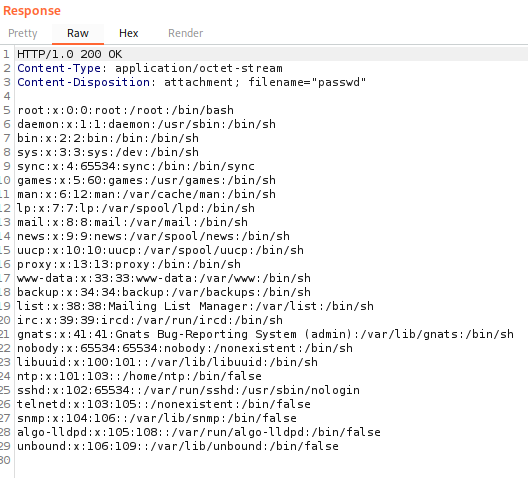Select the Raw tab
Screen dimensions: 528x478
(x=78, y=33)
